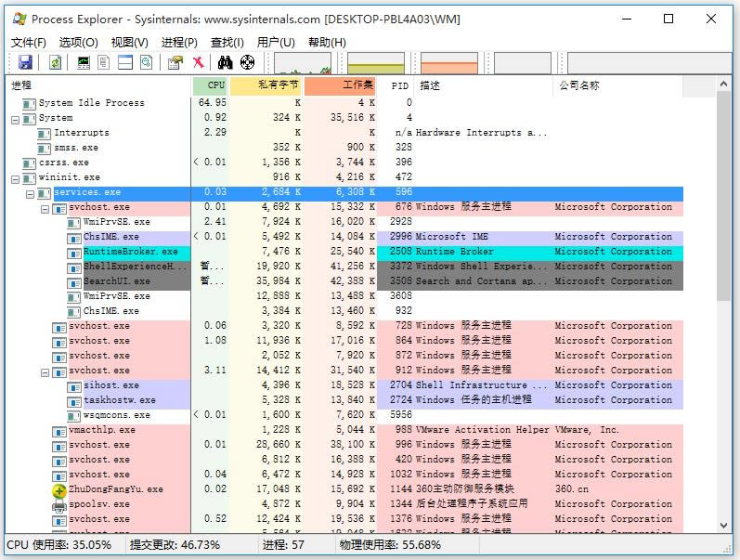Image resolution: width=740 pixels, height=560 pixels.
Task: Open the 选项(O) menu
Action: coord(78,43)
